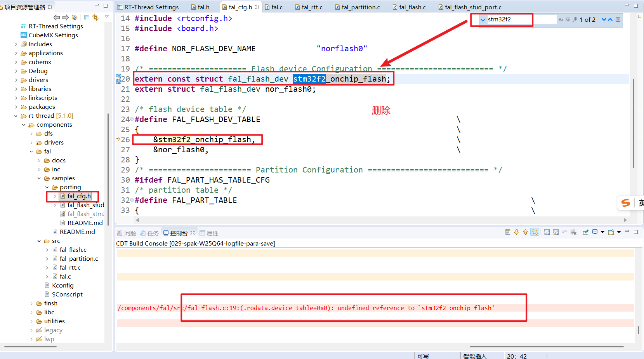Expand the finsh folder
This screenshot has height=359, width=644.
pos(31,303)
